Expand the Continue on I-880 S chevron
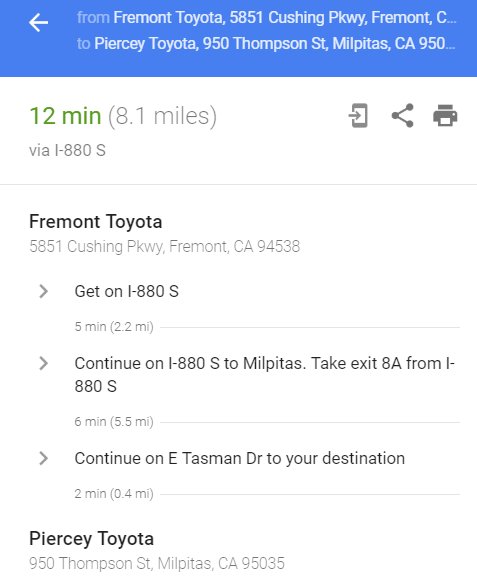Viewport: 477px width, 581px height. click(44, 363)
